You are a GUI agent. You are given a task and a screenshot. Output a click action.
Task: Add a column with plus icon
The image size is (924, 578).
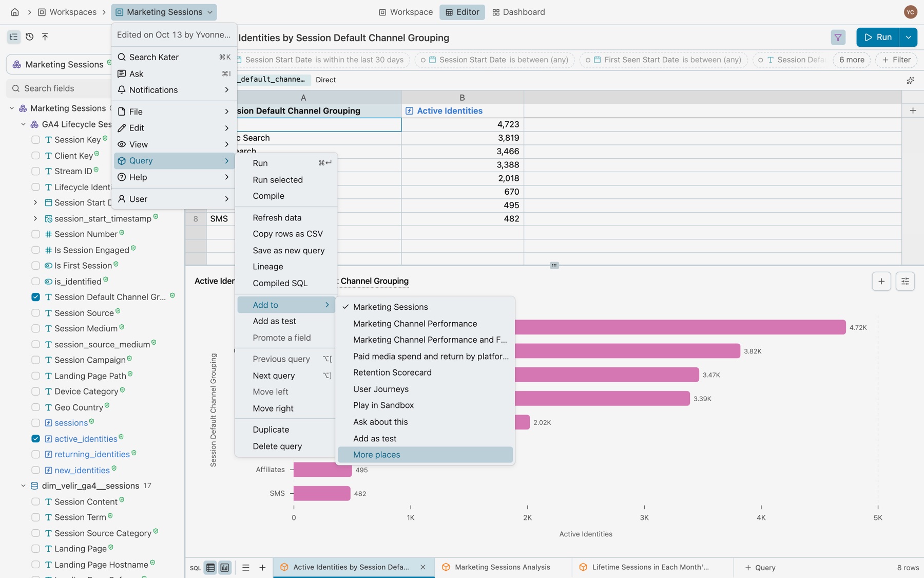click(x=913, y=110)
